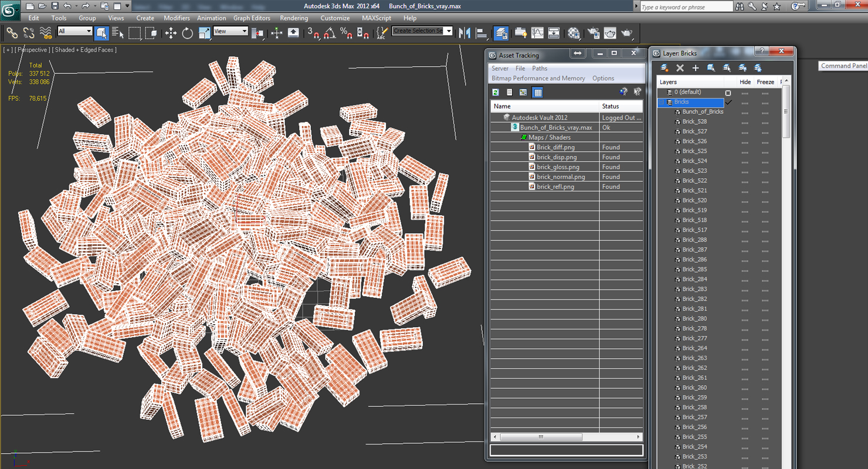
Task: Click the Name column header
Action: (x=545, y=106)
